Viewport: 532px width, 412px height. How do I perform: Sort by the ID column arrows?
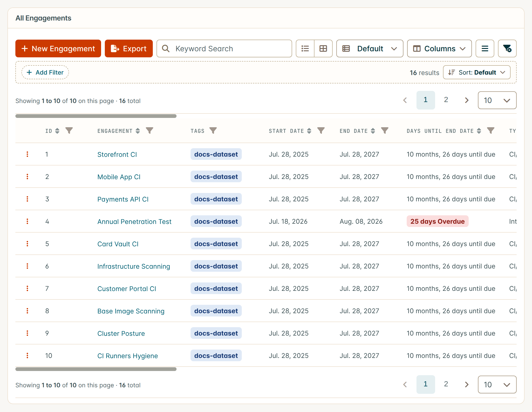pyautogui.click(x=57, y=131)
